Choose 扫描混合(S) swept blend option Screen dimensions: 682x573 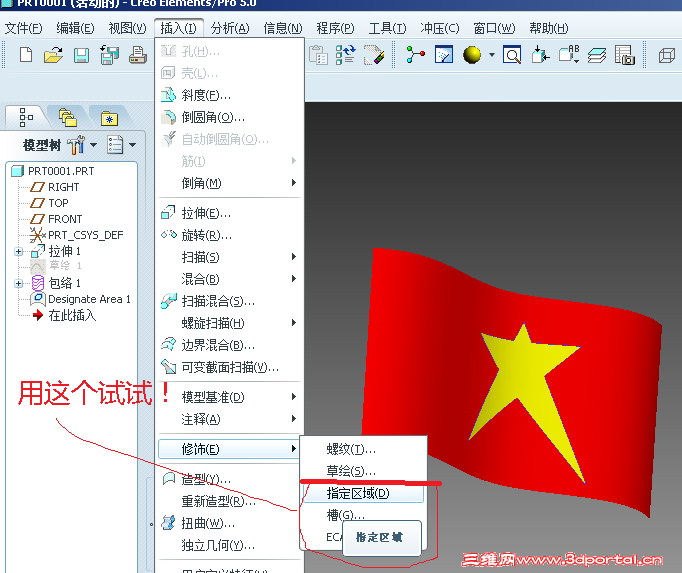(x=230, y=301)
